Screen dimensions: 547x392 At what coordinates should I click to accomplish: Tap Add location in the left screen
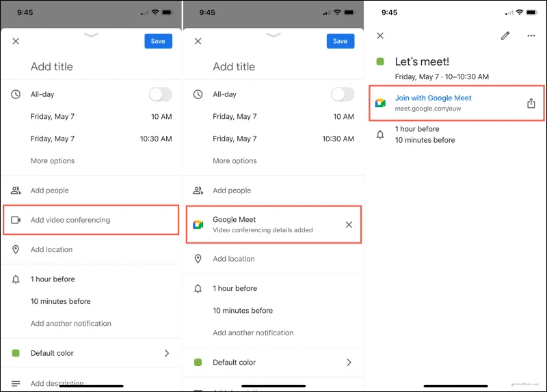click(52, 249)
